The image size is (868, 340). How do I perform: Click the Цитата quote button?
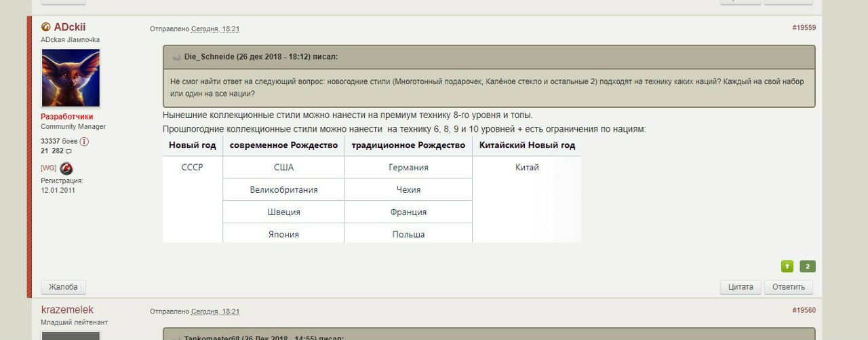(741, 287)
